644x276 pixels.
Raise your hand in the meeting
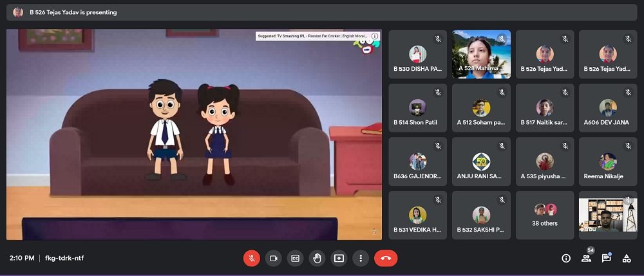point(317,258)
